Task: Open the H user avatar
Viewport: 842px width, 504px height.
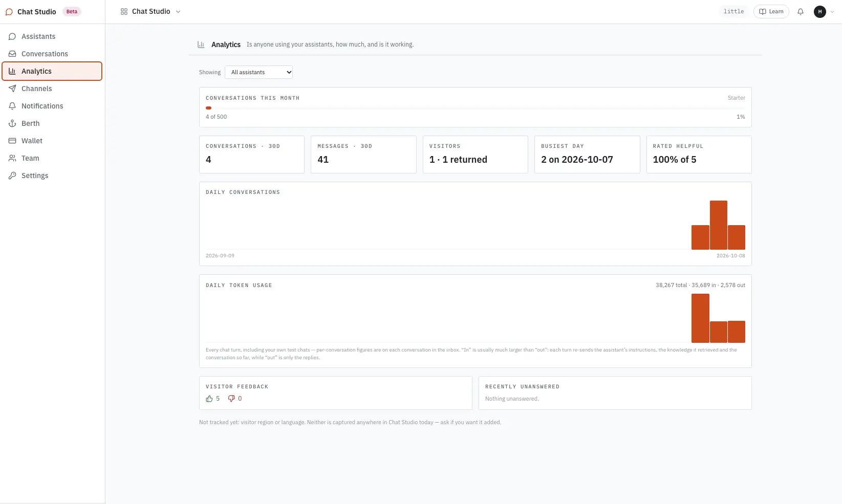Action: (x=820, y=12)
